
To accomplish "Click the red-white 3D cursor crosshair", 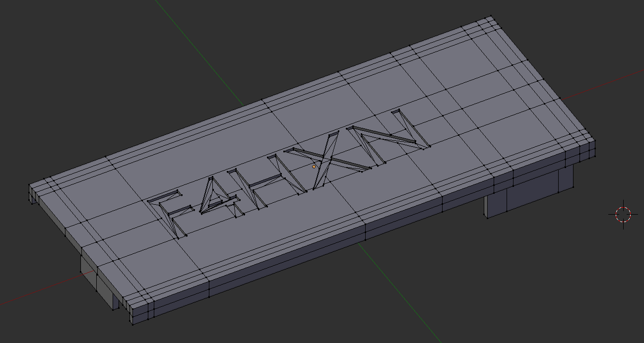I will coord(623,214).
